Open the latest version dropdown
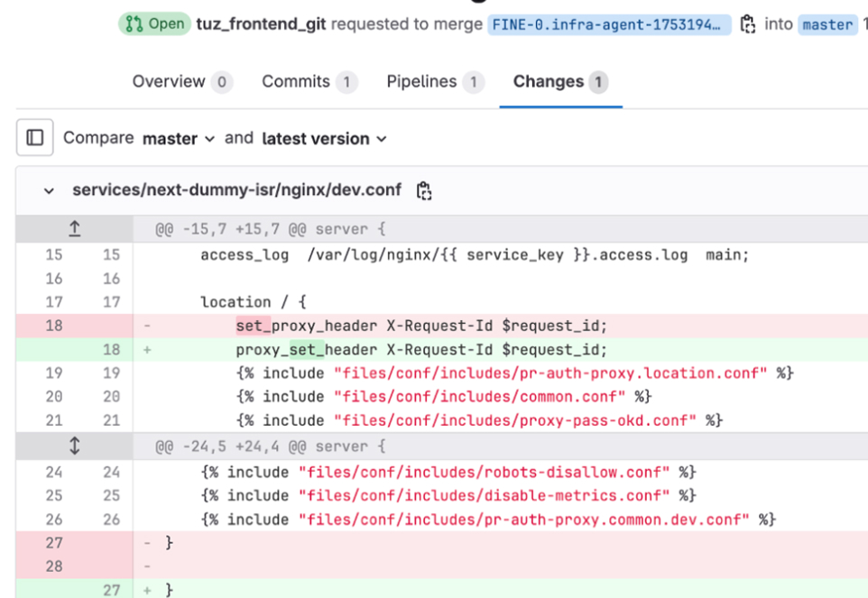 click(x=325, y=138)
